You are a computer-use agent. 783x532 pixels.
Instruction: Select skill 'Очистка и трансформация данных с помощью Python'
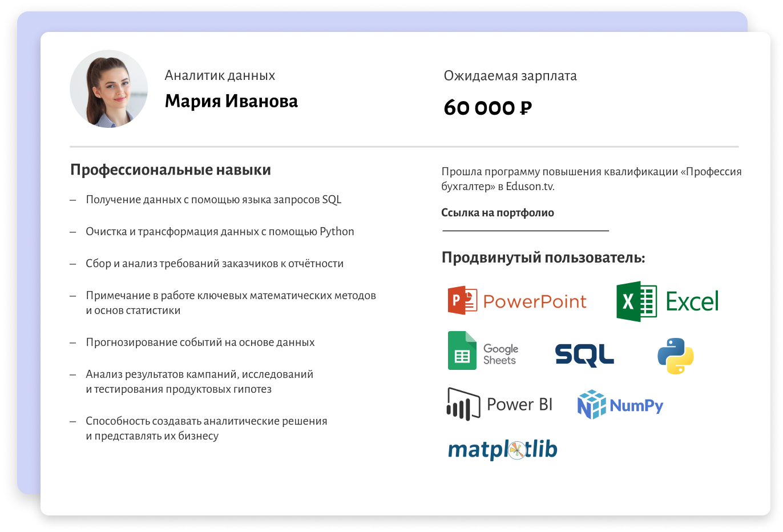point(220,232)
